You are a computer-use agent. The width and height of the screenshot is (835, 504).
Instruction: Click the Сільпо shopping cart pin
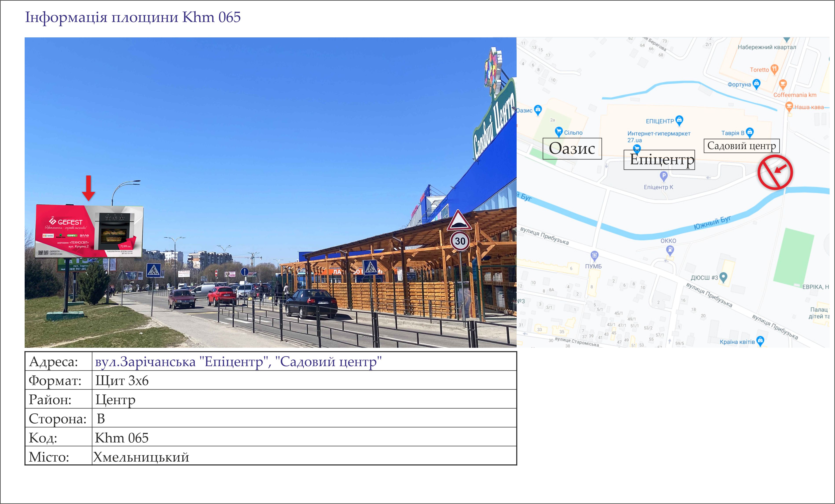click(559, 132)
